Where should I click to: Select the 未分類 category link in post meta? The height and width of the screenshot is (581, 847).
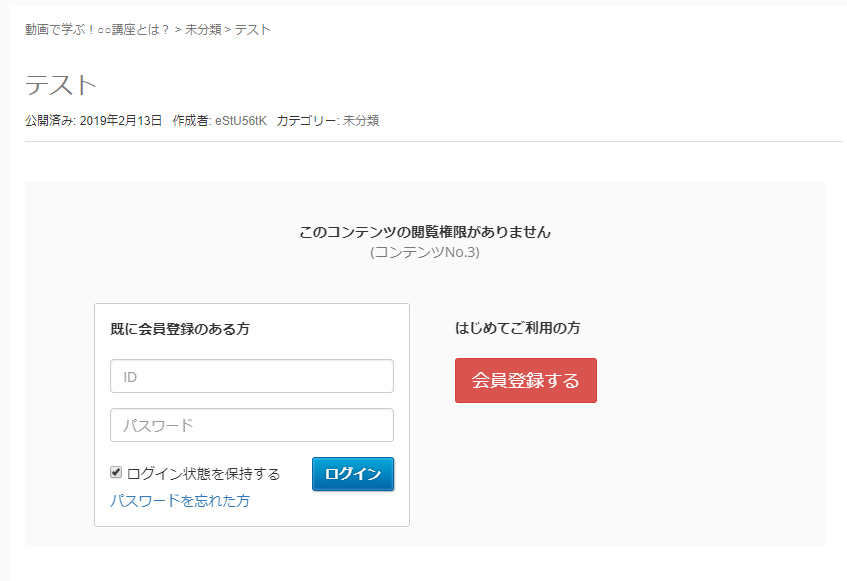click(x=361, y=121)
